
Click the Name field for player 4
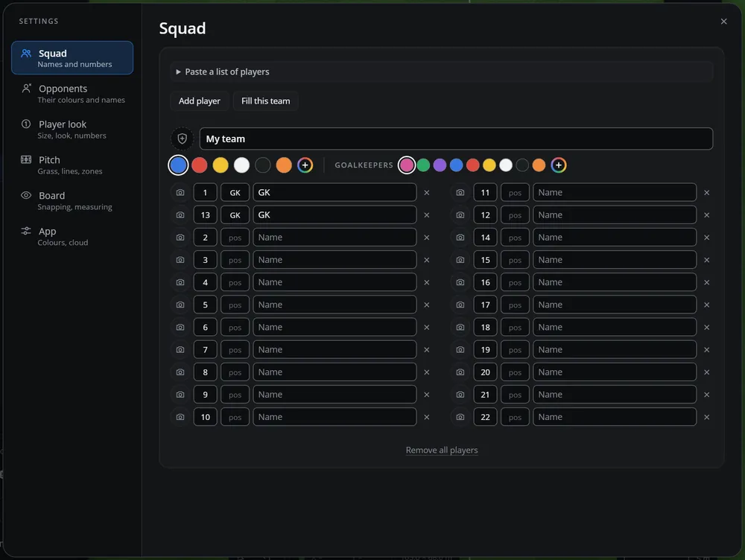(x=335, y=282)
